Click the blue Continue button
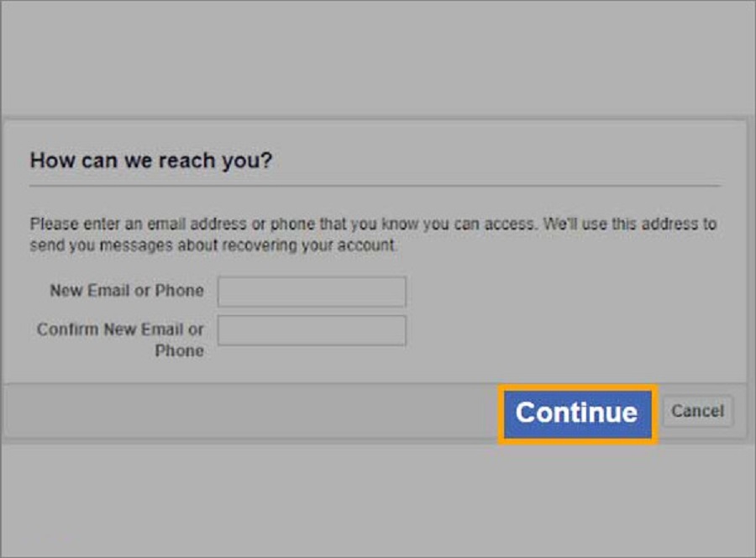The image size is (756, 558). tap(576, 413)
